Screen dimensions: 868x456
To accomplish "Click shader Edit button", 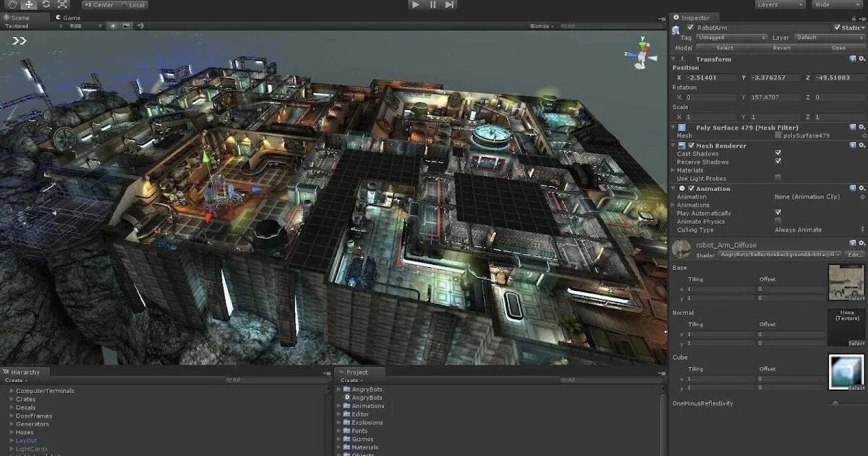I will point(855,254).
